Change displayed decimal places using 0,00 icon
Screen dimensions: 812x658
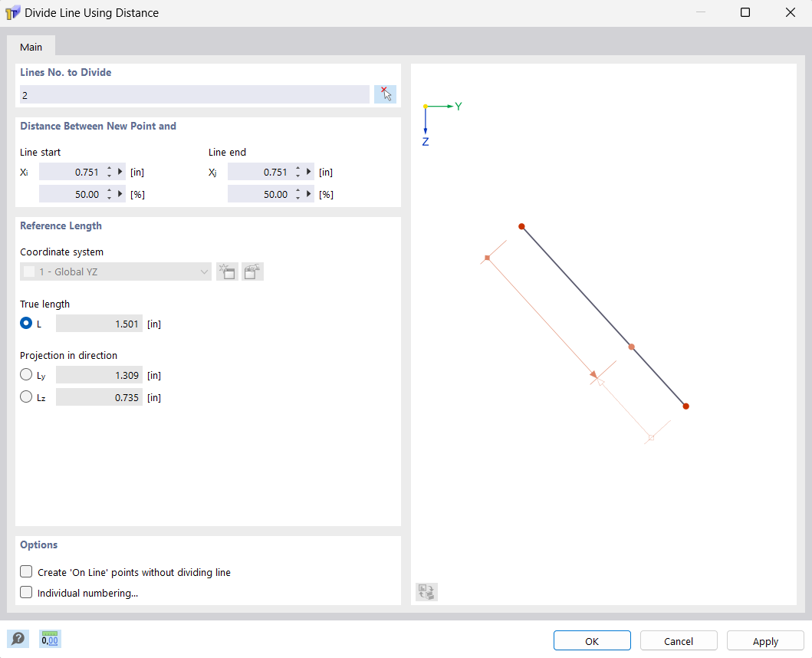(x=49, y=638)
